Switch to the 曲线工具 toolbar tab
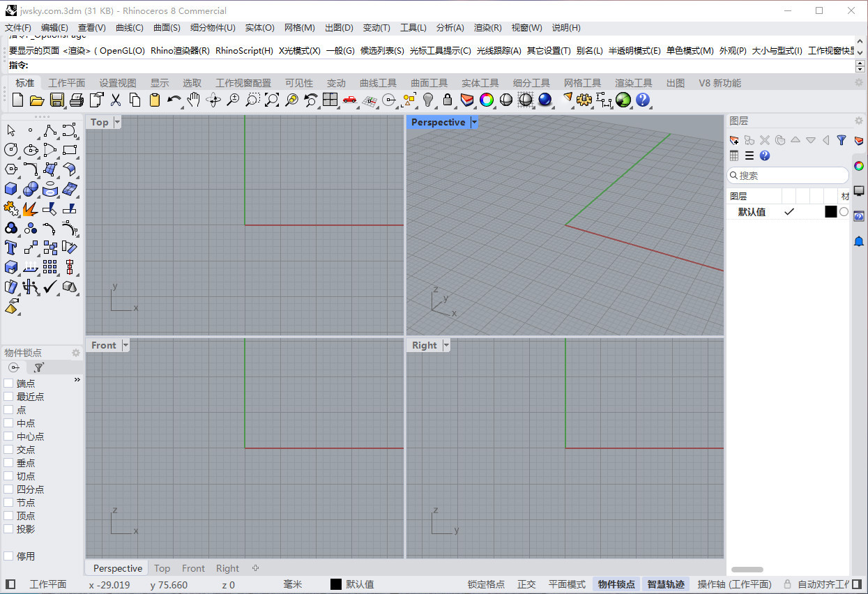The height and width of the screenshot is (594, 868). tap(378, 83)
